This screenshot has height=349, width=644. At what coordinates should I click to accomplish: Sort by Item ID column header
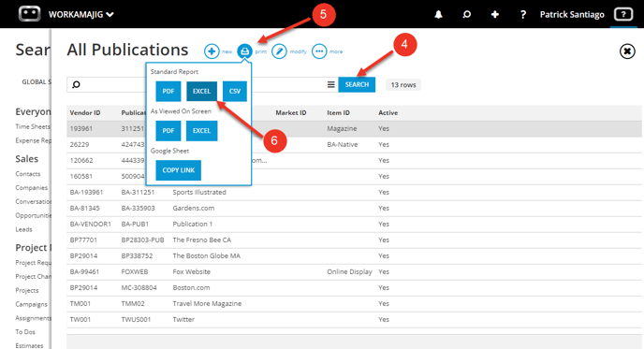[339, 112]
